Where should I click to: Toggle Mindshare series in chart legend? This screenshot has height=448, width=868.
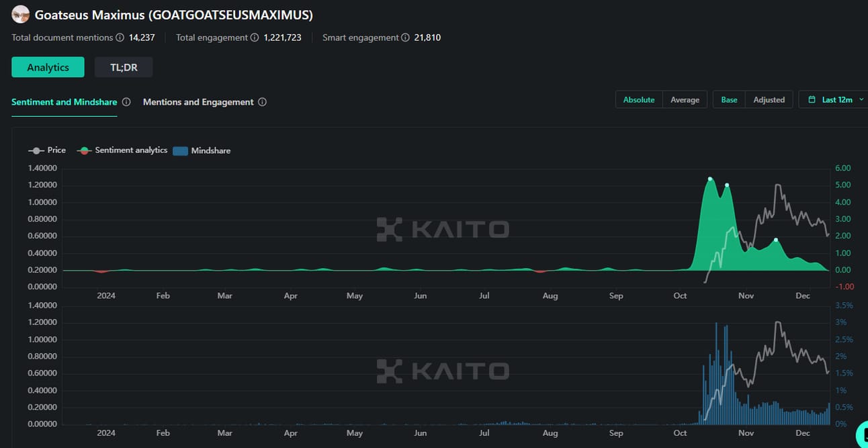point(202,150)
